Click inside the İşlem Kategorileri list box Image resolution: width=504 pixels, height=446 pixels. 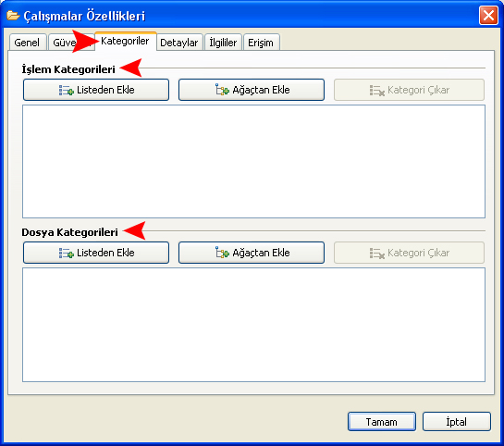click(x=253, y=161)
